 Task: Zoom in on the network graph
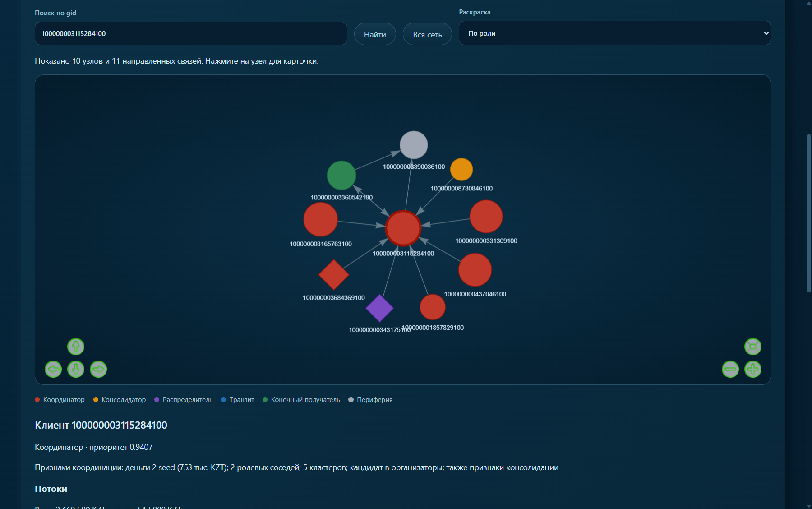(753, 369)
